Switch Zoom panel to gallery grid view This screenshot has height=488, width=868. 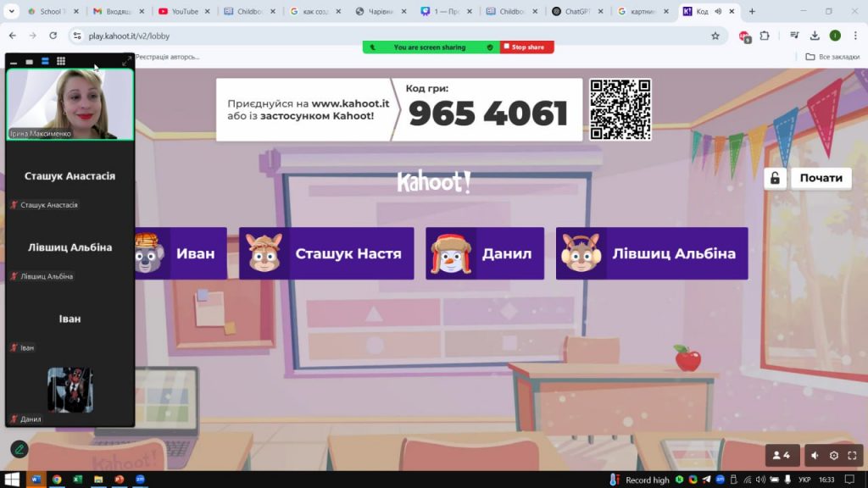tap(61, 61)
